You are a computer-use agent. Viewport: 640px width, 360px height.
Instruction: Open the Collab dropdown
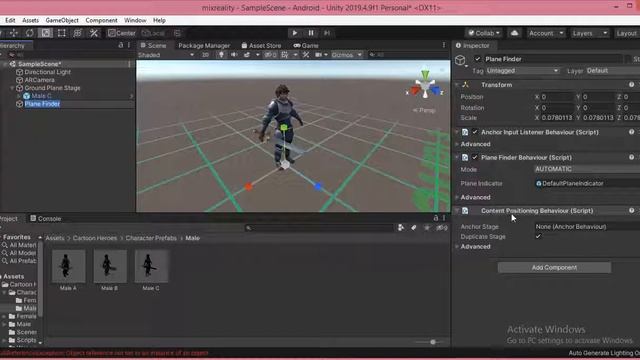point(484,33)
